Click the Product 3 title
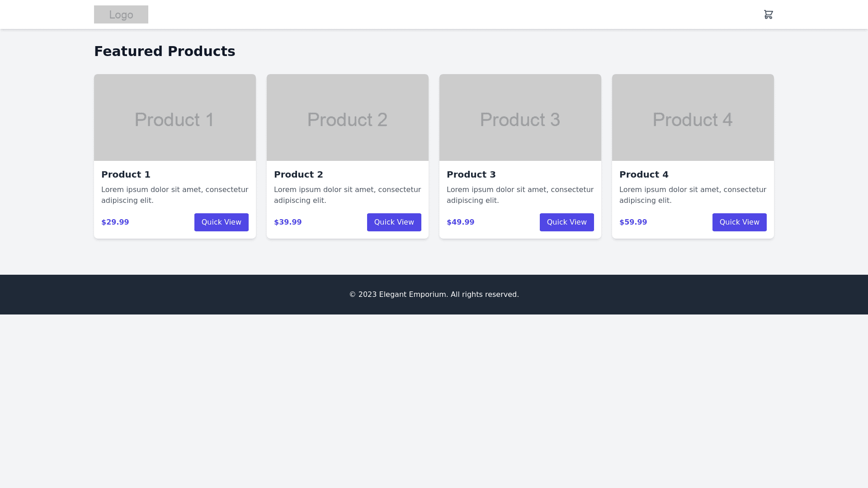The image size is (868, 488). click(471, 174)
